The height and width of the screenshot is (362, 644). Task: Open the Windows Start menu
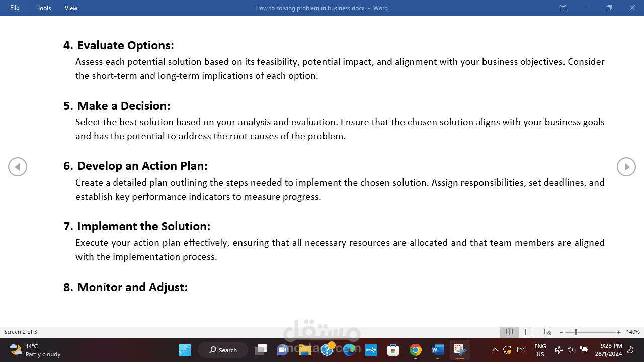tap(185, 350)
